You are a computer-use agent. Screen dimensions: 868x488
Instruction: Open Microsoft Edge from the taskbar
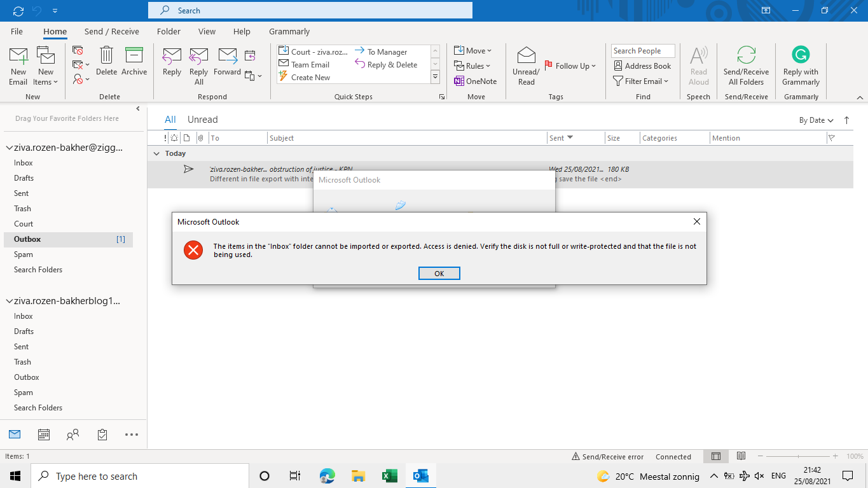[x=327, y=476]
